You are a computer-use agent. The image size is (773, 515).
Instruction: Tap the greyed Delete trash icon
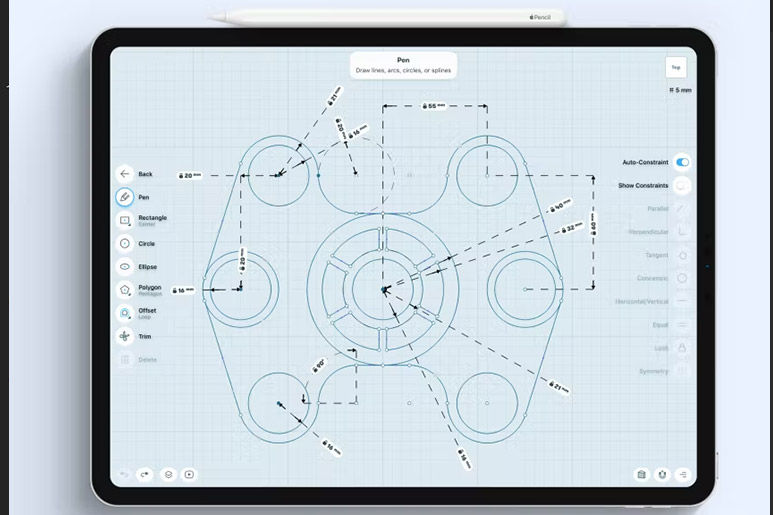click(x=125, y=360)
